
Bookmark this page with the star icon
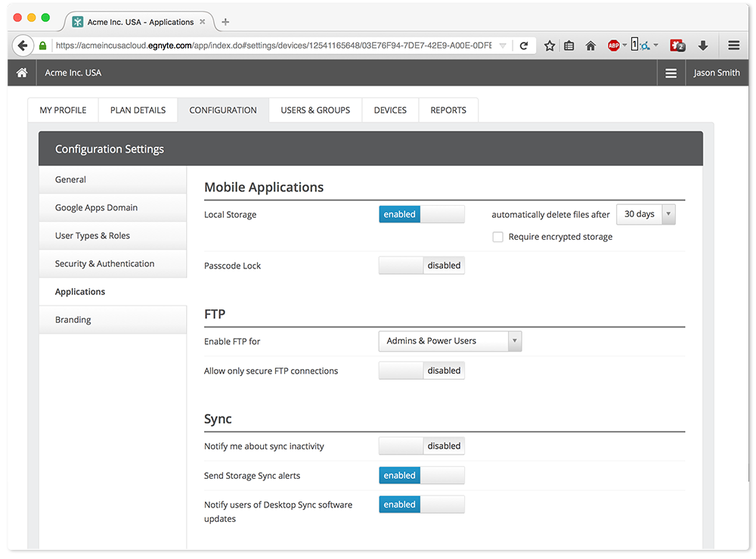click(x=550, y=46)
